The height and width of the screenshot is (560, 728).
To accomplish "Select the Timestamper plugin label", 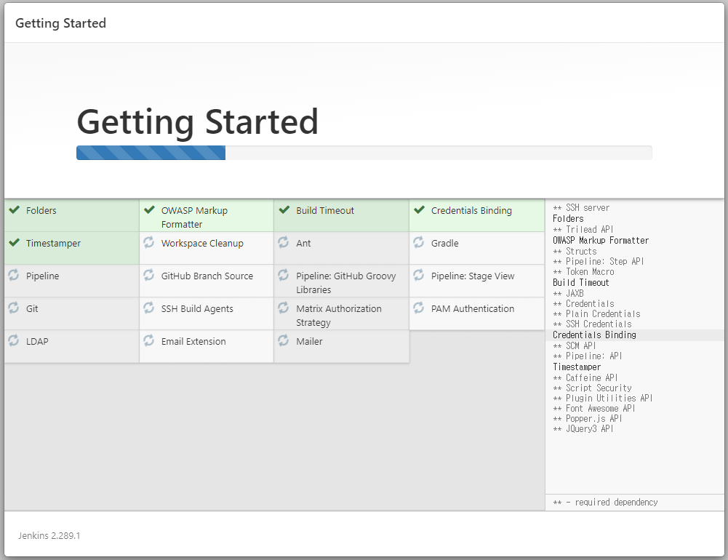I will (x=53, y=244).
